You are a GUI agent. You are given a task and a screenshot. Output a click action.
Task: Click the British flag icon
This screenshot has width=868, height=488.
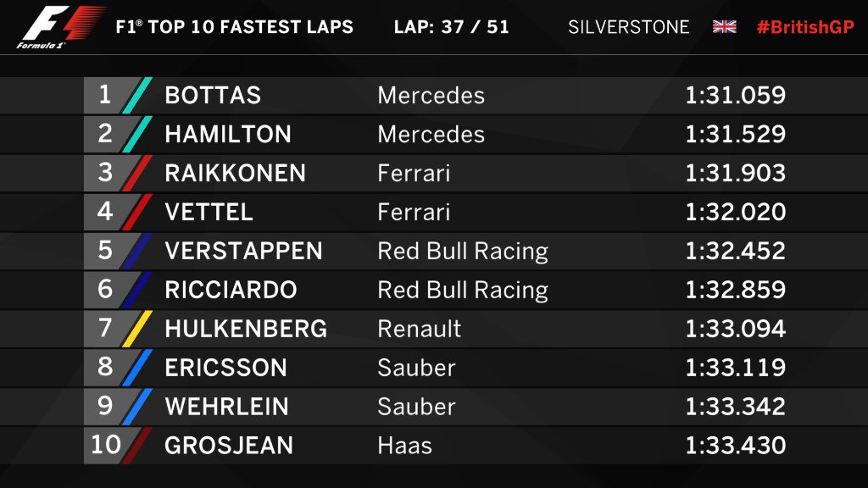point(724,26)
